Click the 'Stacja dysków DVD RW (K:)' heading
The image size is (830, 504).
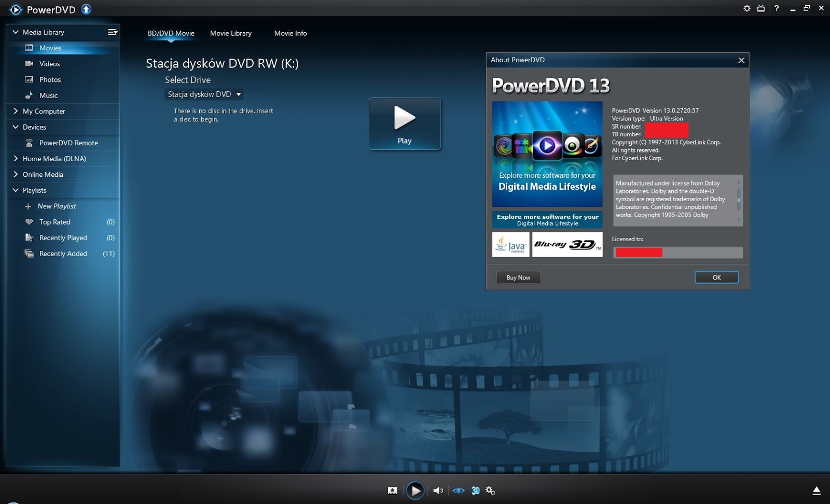coord(222,63)
